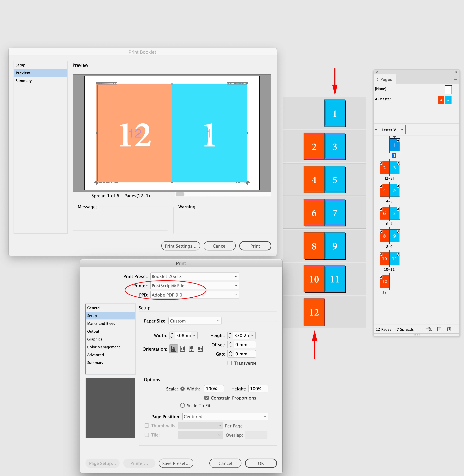Select Scale To Fit radio button
This screenshot has height=476, width=464.
182,405
